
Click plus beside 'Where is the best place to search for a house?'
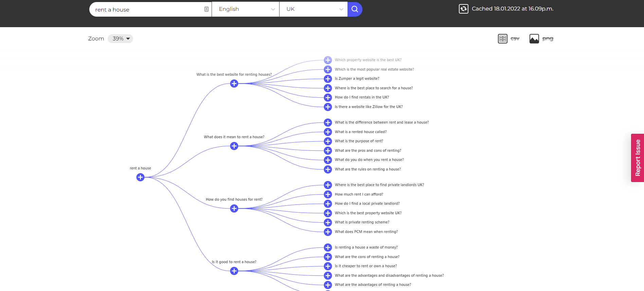(x=328, y=88)
